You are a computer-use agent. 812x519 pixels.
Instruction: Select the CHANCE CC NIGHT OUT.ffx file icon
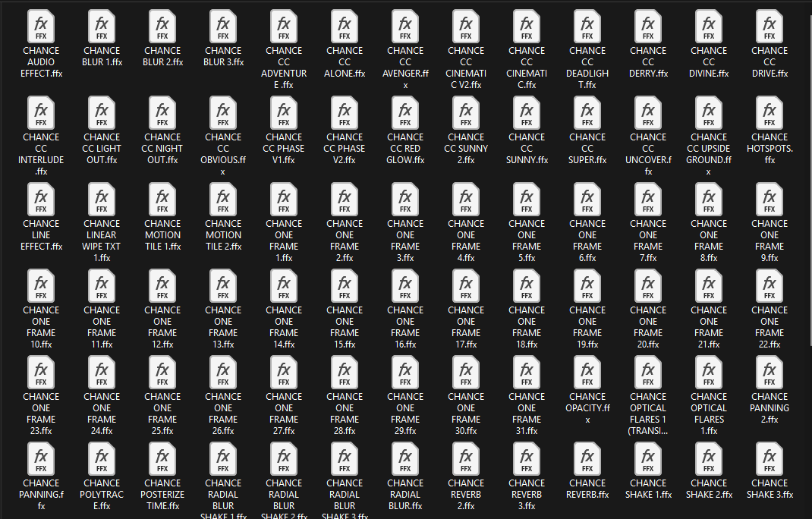(x=162, y=112)
